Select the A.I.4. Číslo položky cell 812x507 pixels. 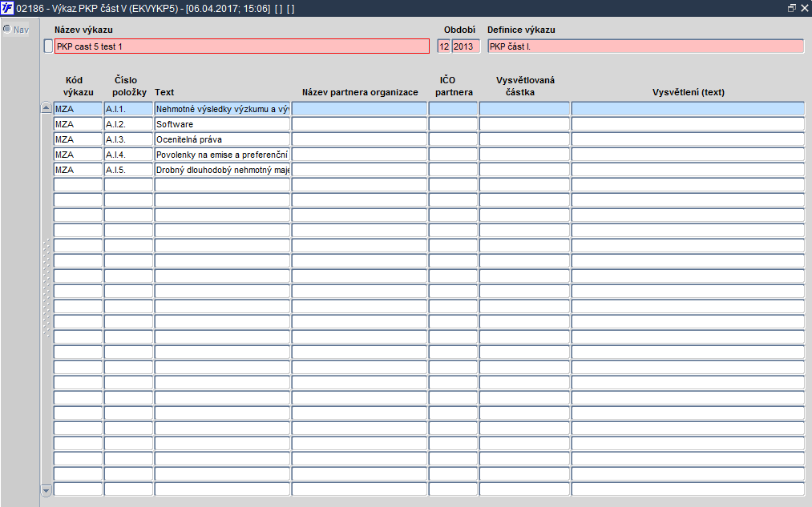128,154
